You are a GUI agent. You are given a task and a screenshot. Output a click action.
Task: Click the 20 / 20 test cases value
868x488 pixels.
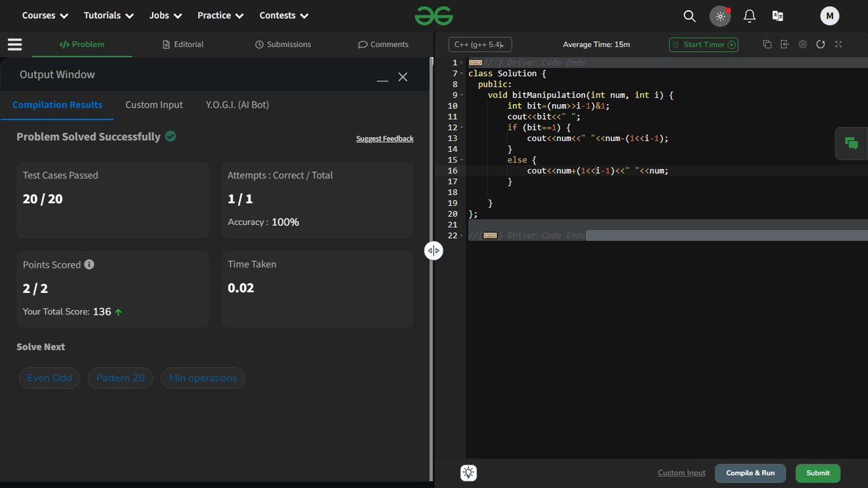43,199
